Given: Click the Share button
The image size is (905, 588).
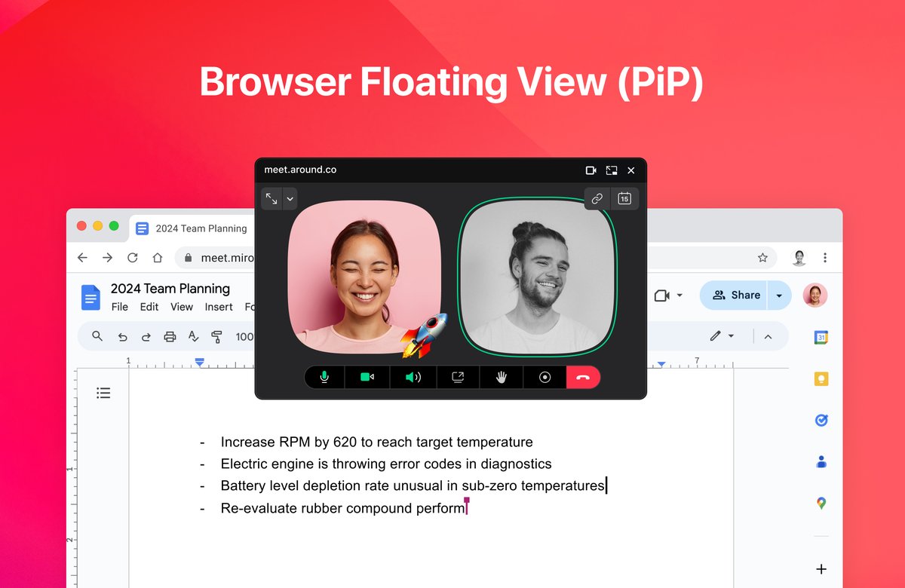Looking at the screenshot, I should click(733, 296).
